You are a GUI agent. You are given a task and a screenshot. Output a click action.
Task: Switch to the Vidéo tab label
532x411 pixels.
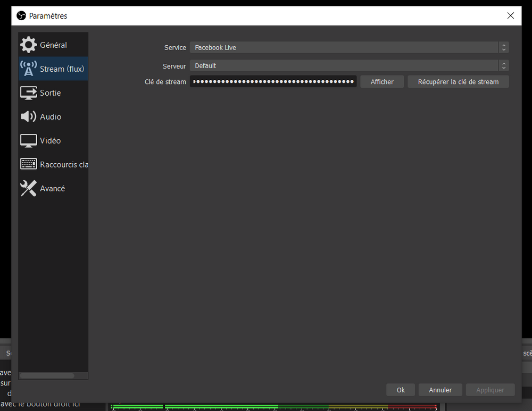50,140
